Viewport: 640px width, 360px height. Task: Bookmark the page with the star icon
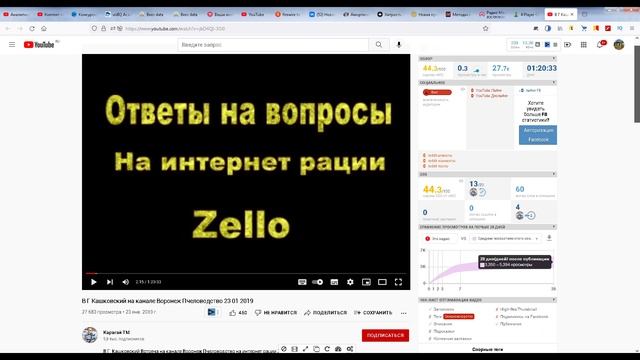485,29
